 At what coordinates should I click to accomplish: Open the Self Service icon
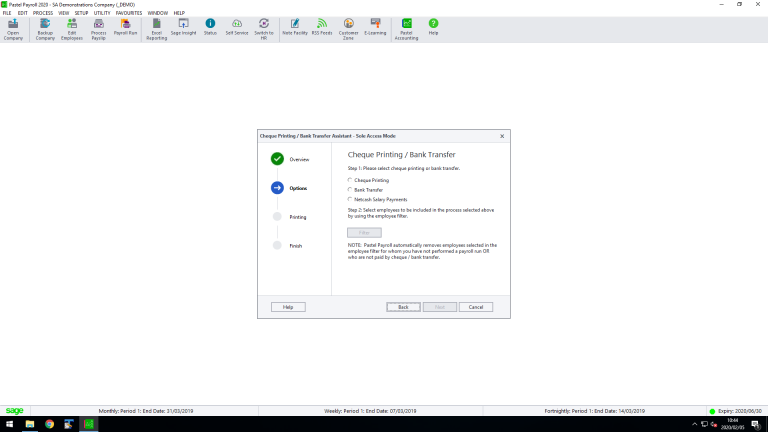[x=237, y=27]
